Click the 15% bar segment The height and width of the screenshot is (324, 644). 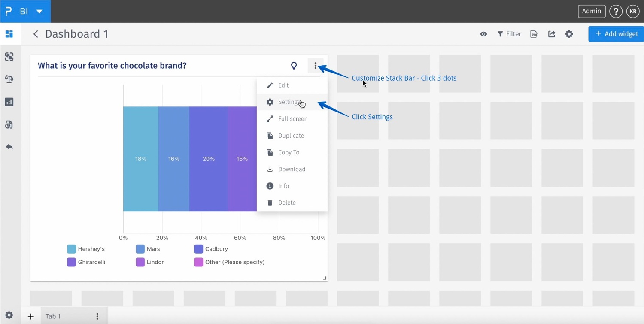(x=243, y=159)
